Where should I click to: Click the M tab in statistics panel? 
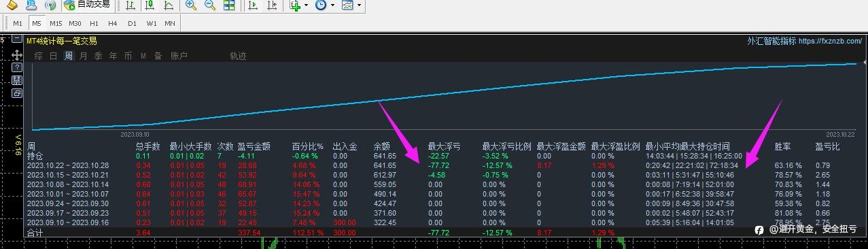point(143,56)
